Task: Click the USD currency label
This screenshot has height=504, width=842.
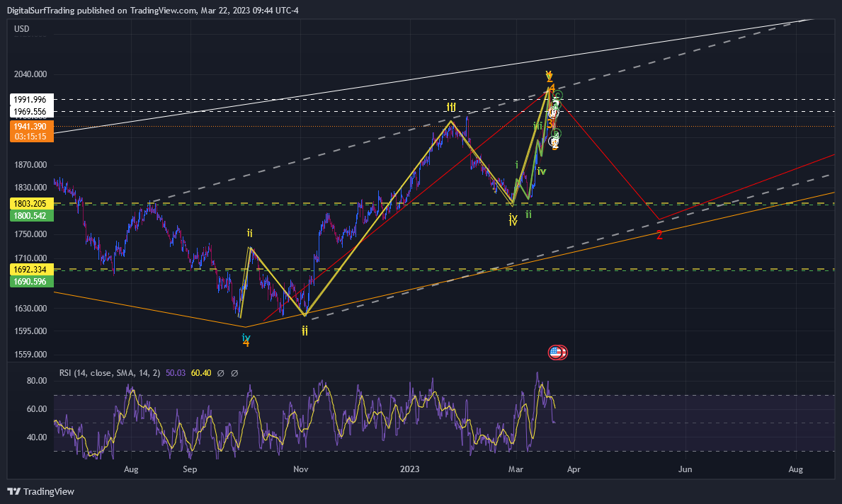Action: click(21, 29)
